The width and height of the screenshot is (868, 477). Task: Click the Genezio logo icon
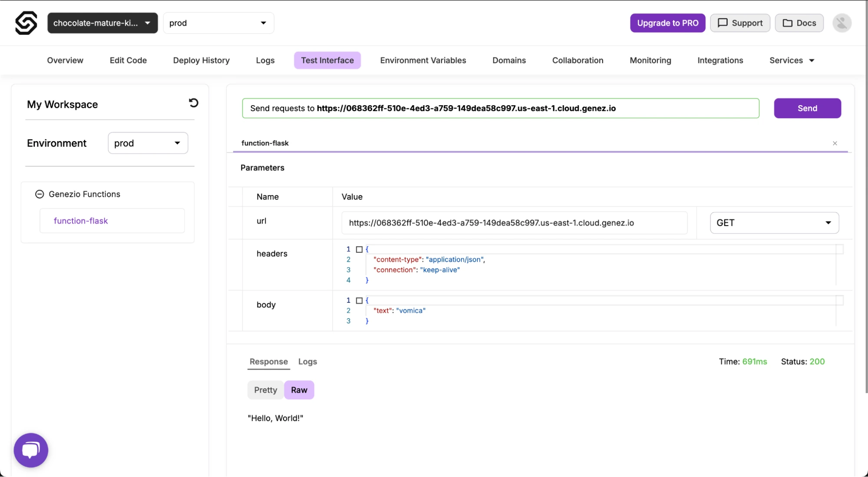click(26, 23)
